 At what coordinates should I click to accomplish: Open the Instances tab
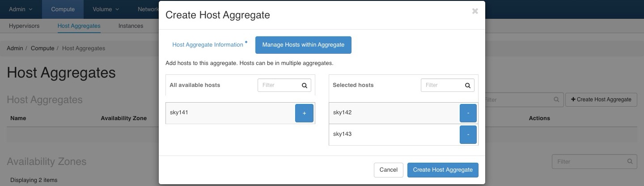(131, 26)
